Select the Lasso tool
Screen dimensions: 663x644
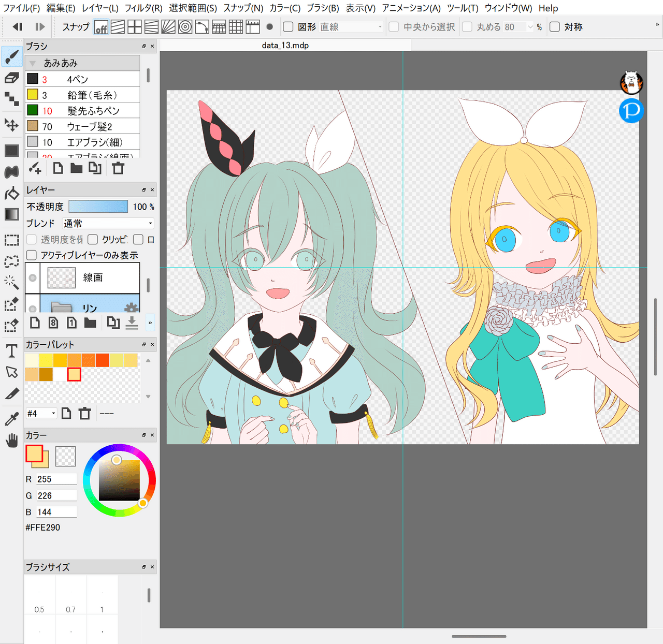[x=11, y=261]
